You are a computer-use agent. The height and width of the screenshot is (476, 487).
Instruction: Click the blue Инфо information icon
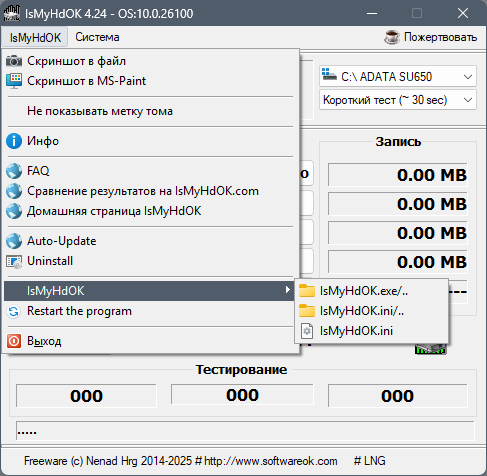pos(14,141)
